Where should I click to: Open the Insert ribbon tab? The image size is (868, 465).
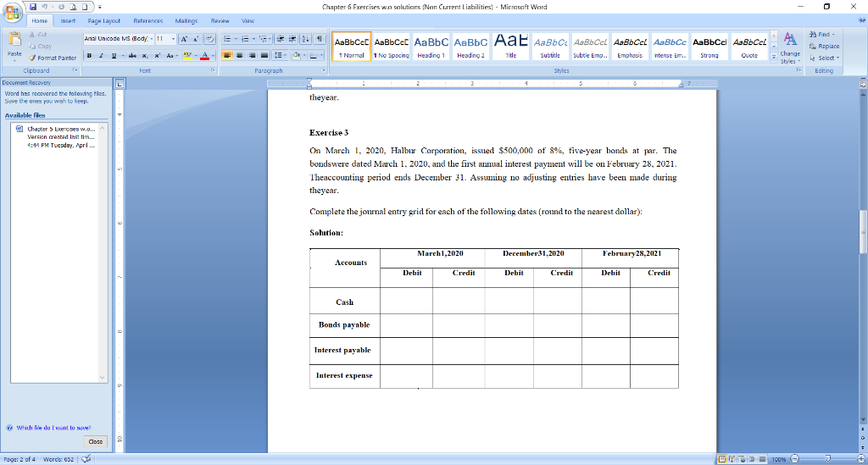(x=68, y=21)
